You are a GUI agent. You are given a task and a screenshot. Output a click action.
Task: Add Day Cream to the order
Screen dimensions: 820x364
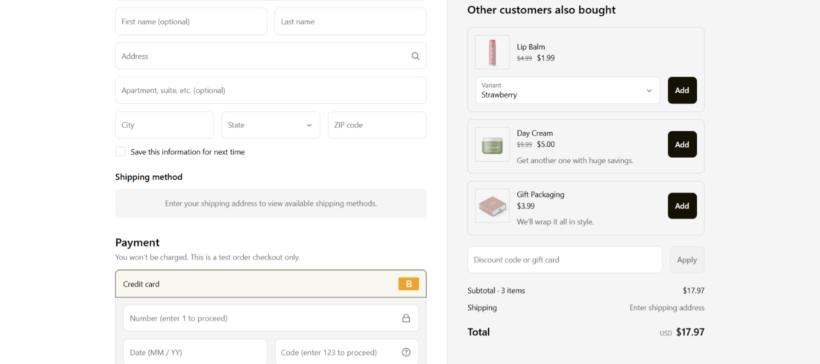tap(682, 144)
